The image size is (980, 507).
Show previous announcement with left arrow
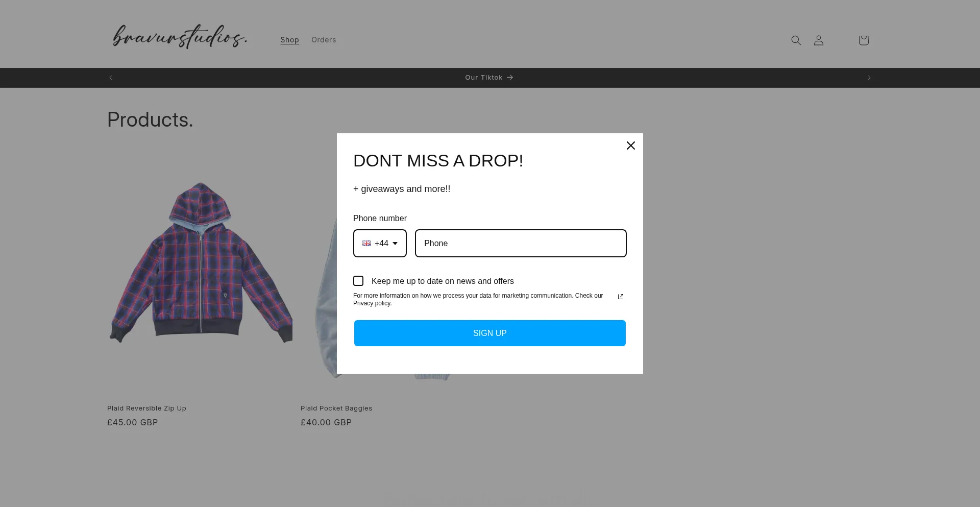pyautogui.click(x=111, y=78)
